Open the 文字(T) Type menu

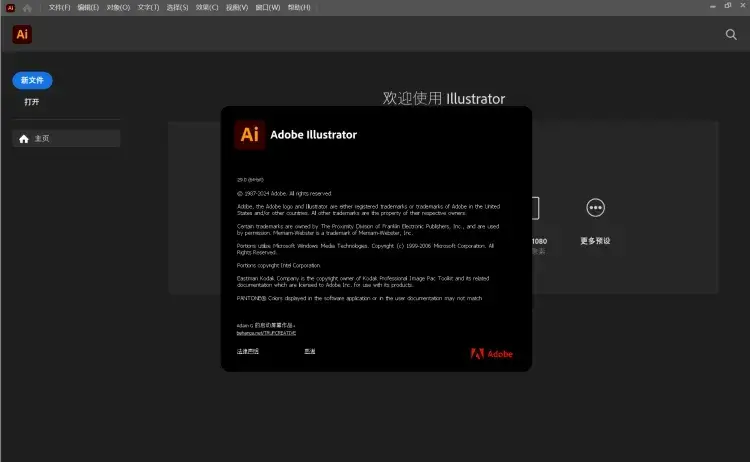[x=148, y=7]
